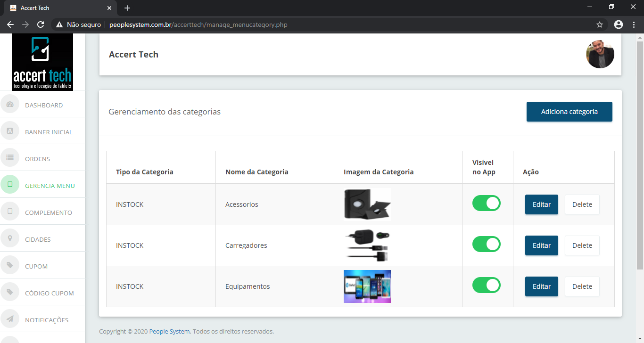Open the Ordens list icon
The image size is (644, 343).
tap(10, 158)
